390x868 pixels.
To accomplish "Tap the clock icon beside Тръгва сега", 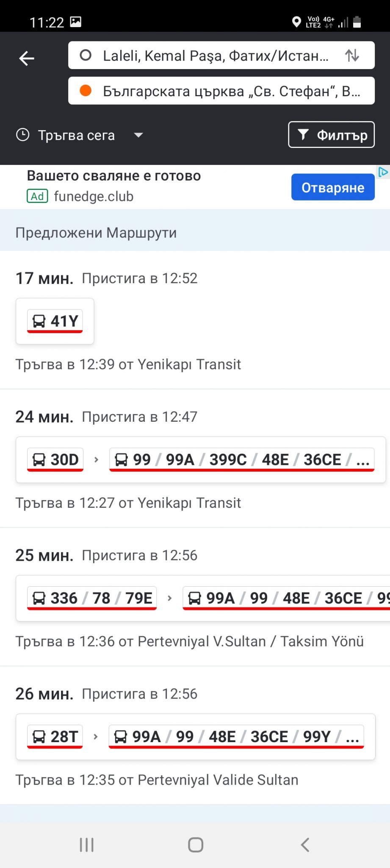I will (22, 135).
